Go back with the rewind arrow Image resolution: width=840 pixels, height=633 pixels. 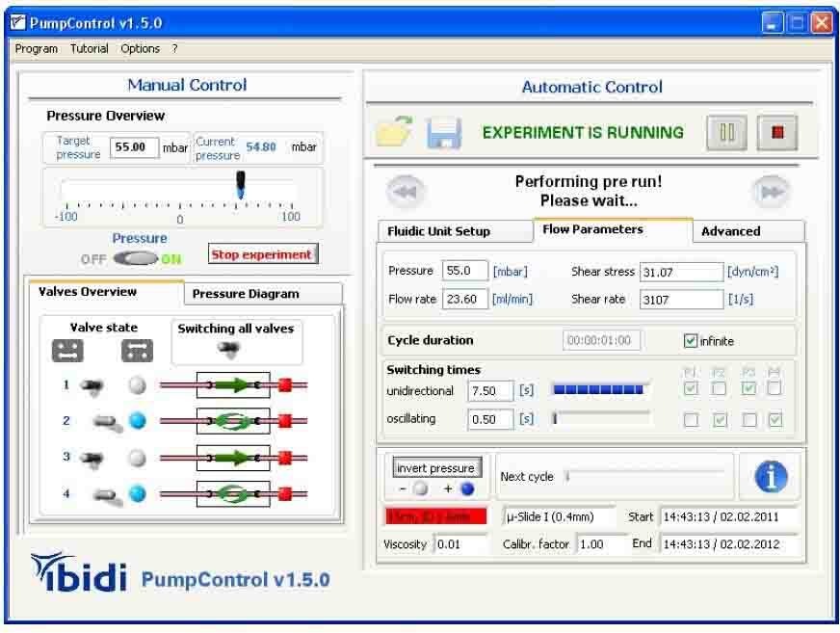(x=405, y=191)
